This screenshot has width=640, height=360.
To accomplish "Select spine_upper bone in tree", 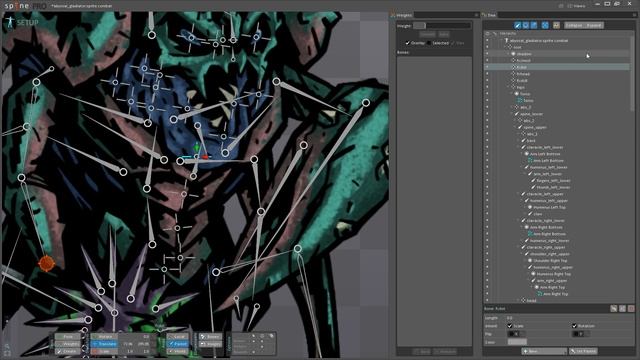I will point(535,127).
